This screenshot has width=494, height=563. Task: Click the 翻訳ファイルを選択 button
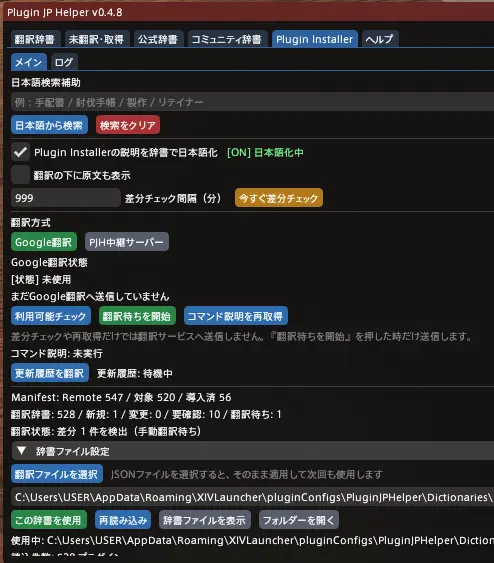pos(57,474)
